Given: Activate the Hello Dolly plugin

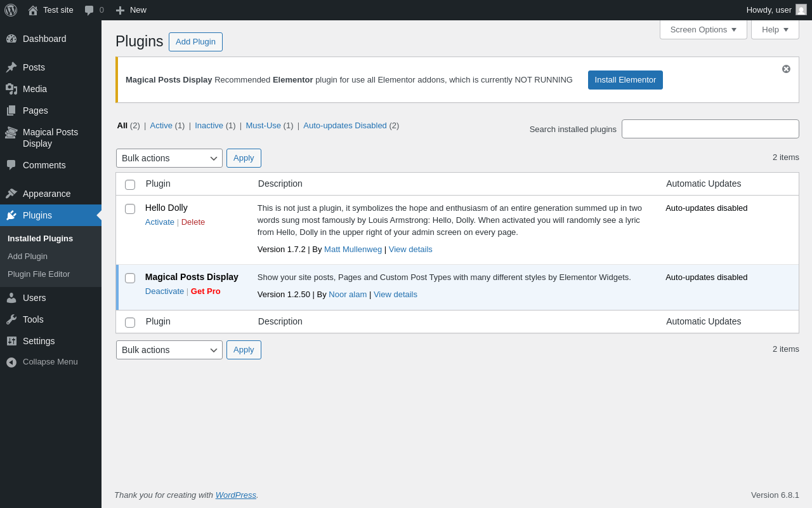Looking at the screenshot, I should click(160, 222).
